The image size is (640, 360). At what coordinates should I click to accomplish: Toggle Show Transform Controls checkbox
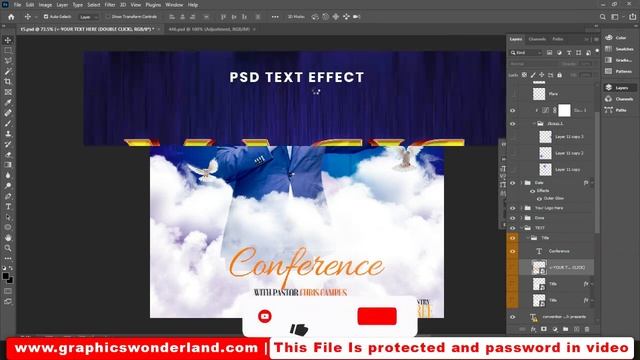click(108, 17)
